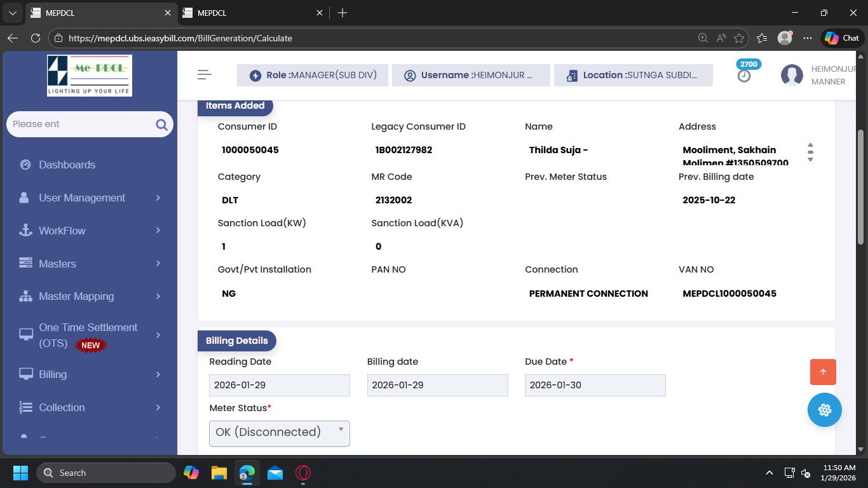868x488 pixels.
Task: Click the browser address bar URL
Action: [x=180, y=38]
